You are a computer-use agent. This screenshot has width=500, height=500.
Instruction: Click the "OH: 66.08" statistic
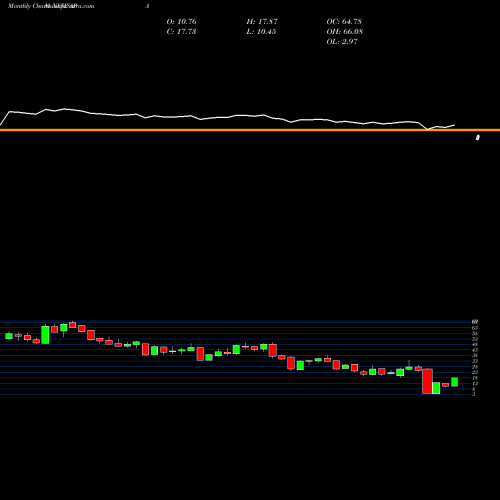[344, 32]
